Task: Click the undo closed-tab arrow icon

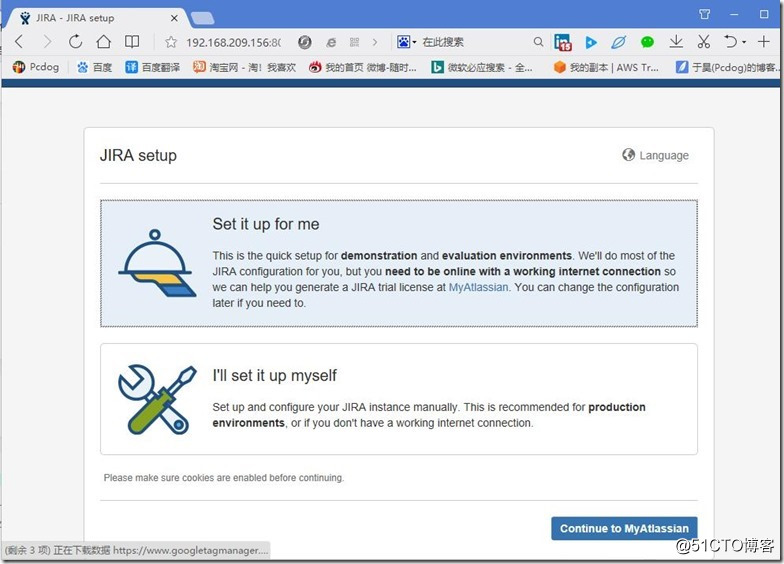Action: 731,42
